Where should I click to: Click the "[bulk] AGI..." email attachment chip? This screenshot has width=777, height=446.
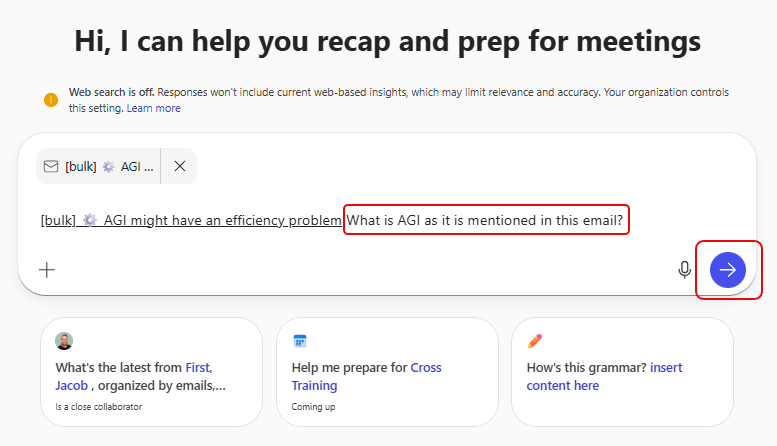(110, 166)
